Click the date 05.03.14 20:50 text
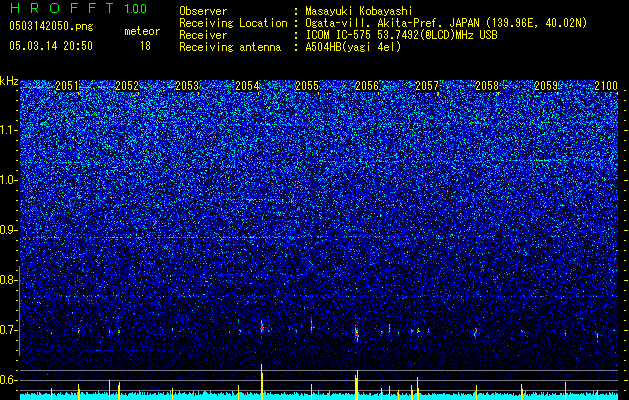This screenshot has width=629, height=400. point(51,46)
